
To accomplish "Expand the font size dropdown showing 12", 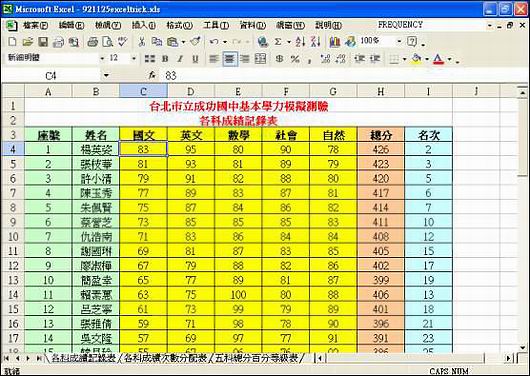I will [134, 59].
